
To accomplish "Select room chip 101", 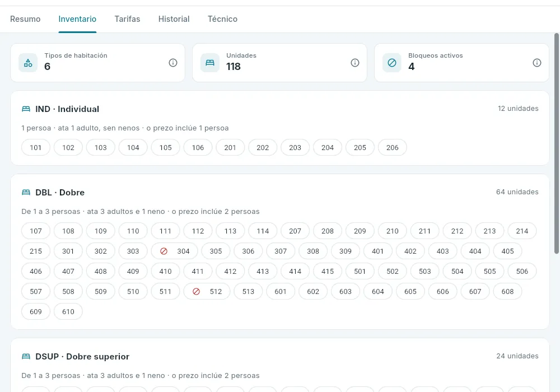I will point(36,147).
